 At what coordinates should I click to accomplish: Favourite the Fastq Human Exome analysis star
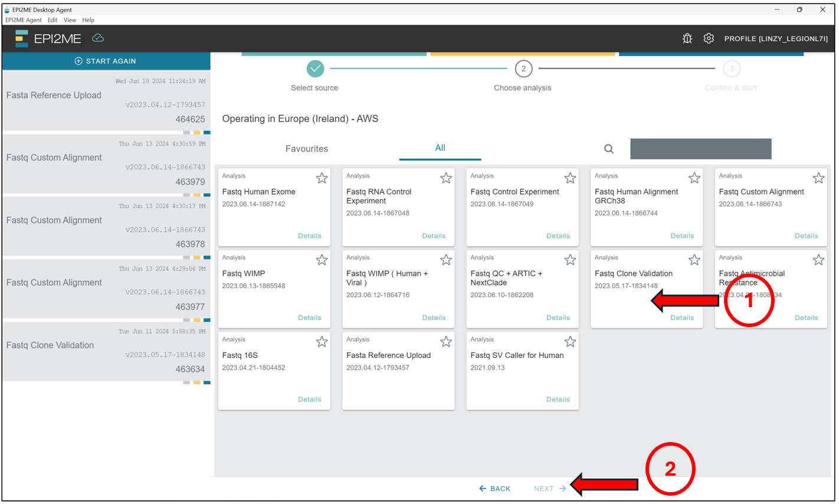(x=322, y=178)
